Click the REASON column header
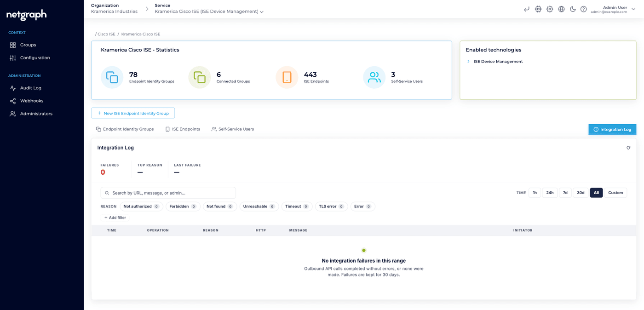 point(211,230)
